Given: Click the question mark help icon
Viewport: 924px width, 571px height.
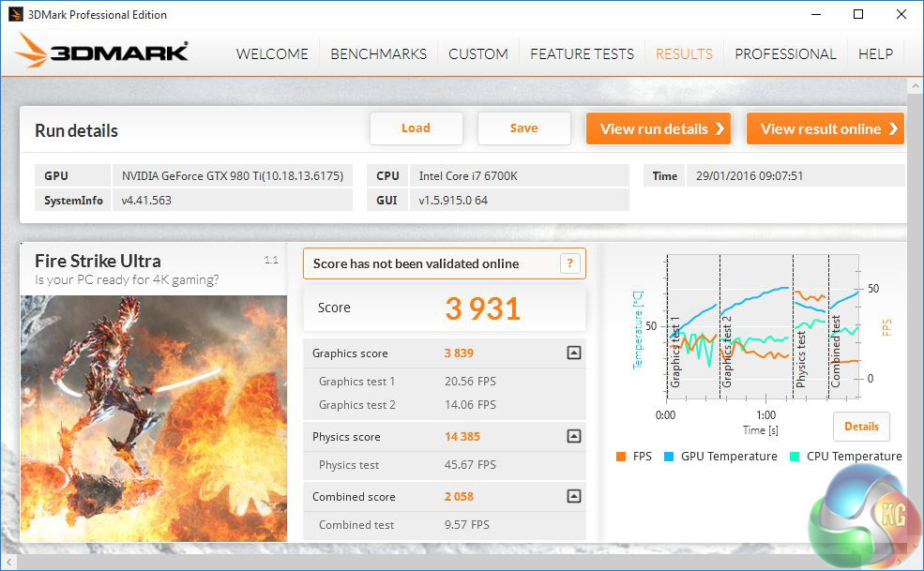Looking at the screenshot, I should (x=569, y=263).
